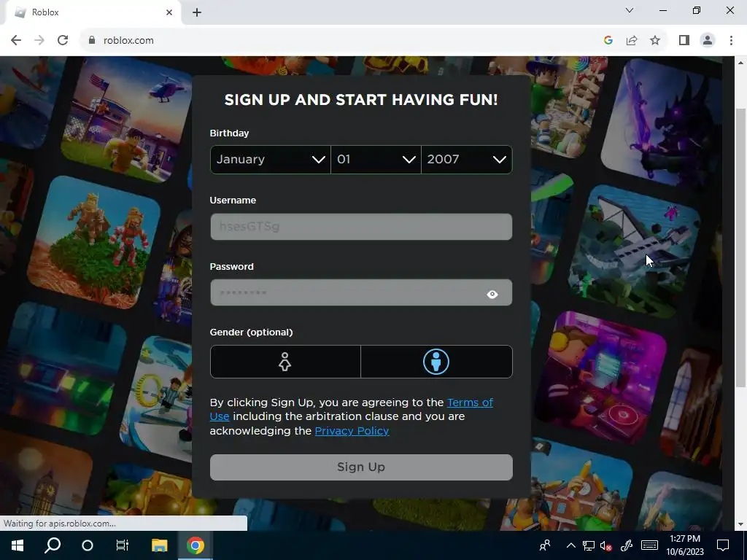Select the male gender option

pyautogui.click(x=436, y=362)
